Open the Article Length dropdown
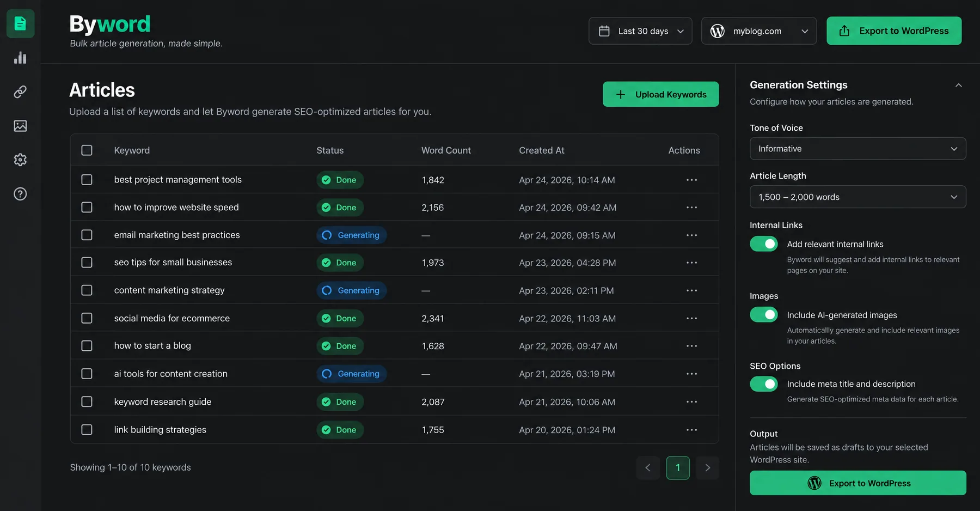Image resolution: width=980 pixels, height=511 pixels. click(x=857, y=197)
